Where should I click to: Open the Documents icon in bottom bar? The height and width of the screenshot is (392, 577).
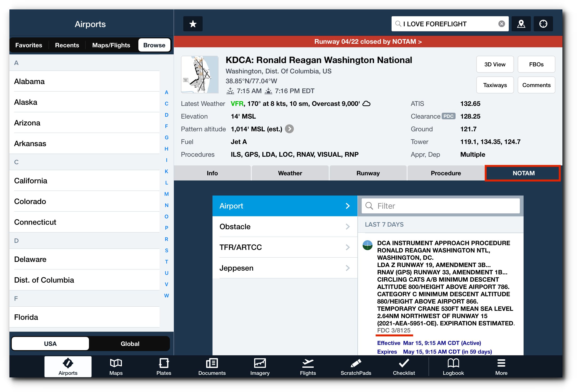212,366
